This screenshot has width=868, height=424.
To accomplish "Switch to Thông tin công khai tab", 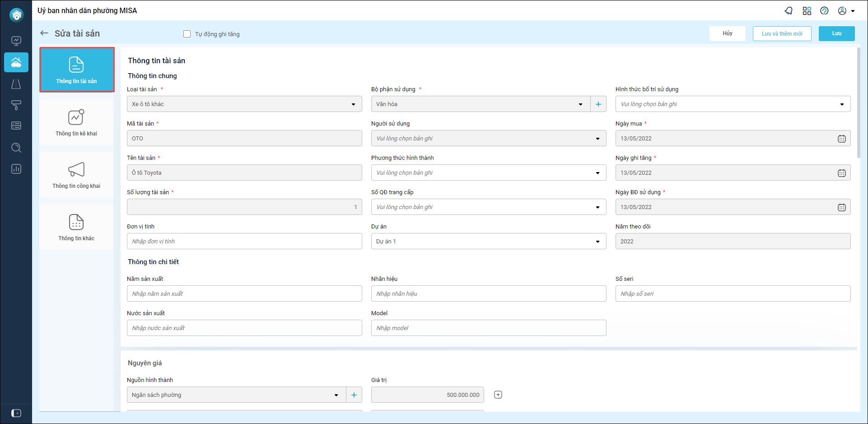I will tap(76, 175).
